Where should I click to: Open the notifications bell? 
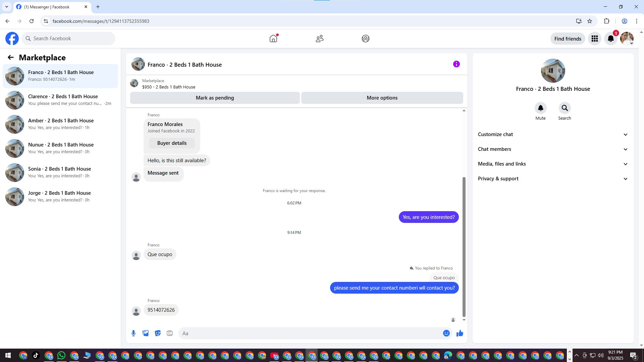click(x=611, y=39)
